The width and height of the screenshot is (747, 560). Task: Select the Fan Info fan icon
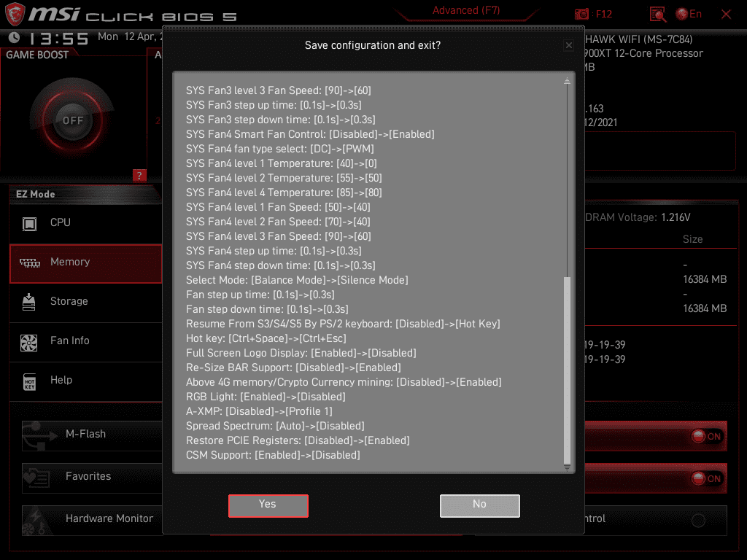point(29,342)
